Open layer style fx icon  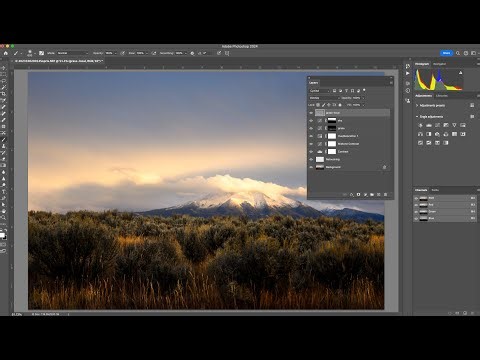(351, 194)
